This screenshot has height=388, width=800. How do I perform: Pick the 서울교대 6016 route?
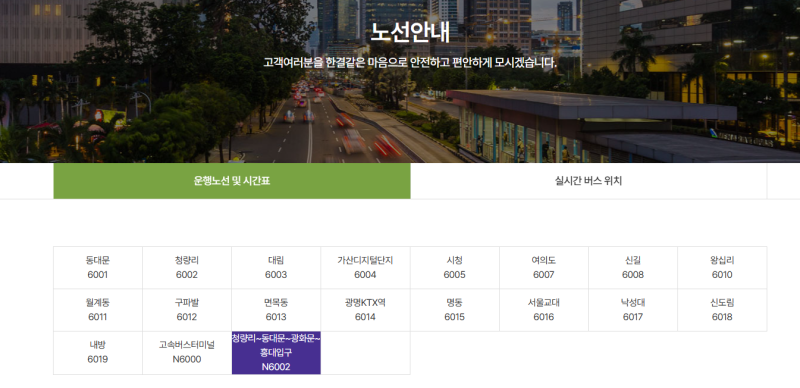(x=543, y=310)
